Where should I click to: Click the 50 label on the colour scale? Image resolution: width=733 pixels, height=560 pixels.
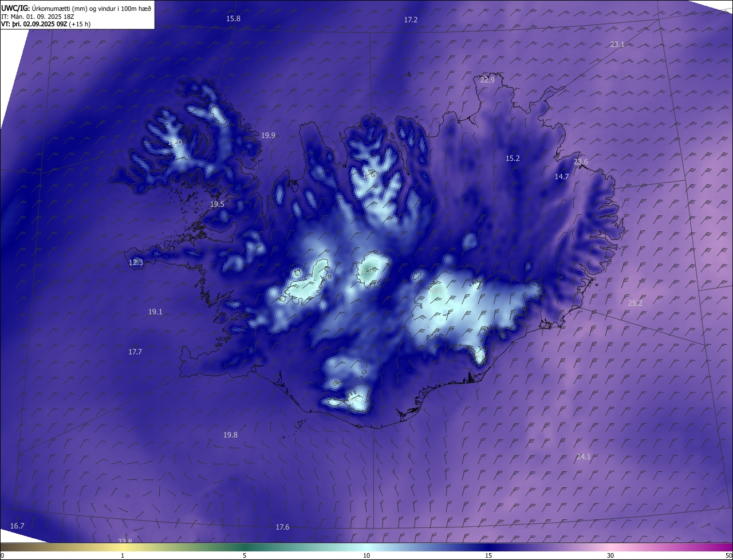coord(728,556)
